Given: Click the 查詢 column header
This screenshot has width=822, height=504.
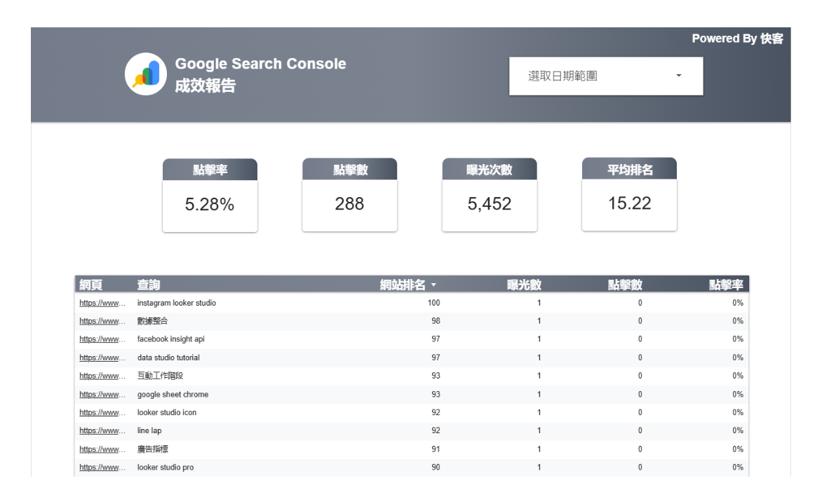Looking at the screenshot, I should coord(149,285).
